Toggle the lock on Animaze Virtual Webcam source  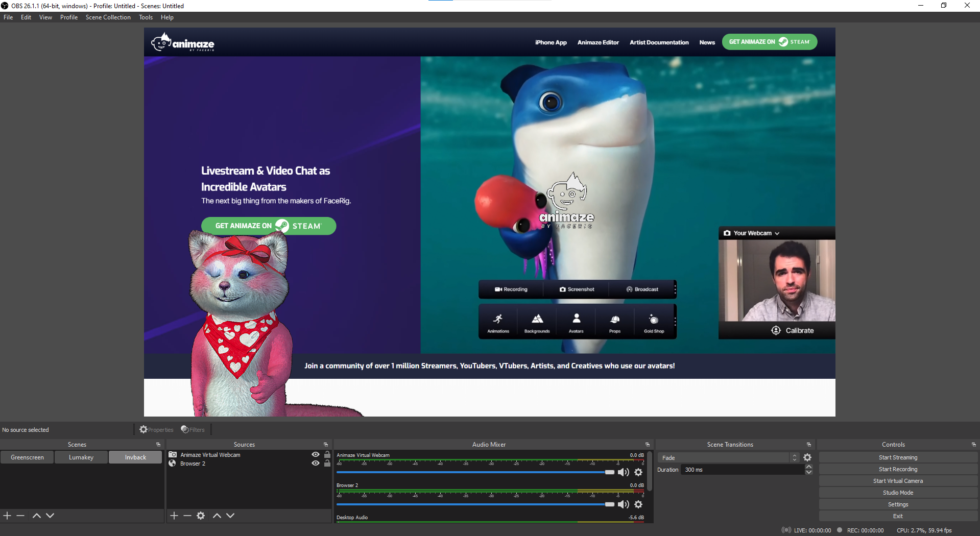pos(327,454)
